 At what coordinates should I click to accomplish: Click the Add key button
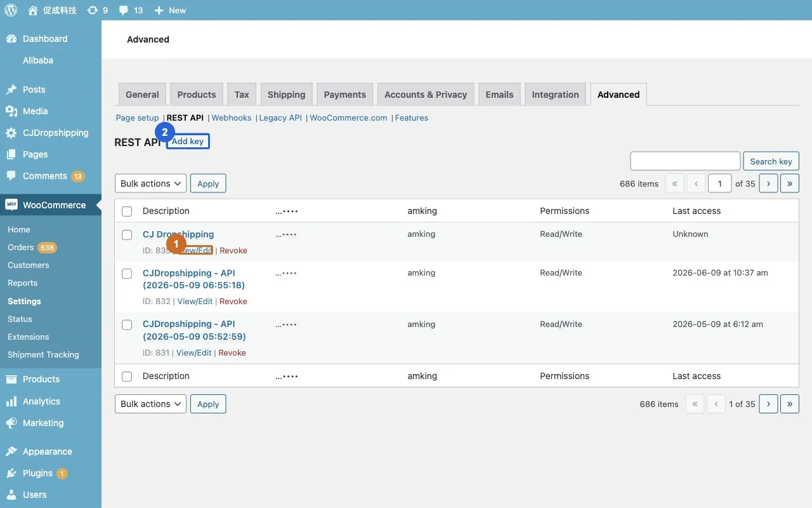[x=188, y=142]
